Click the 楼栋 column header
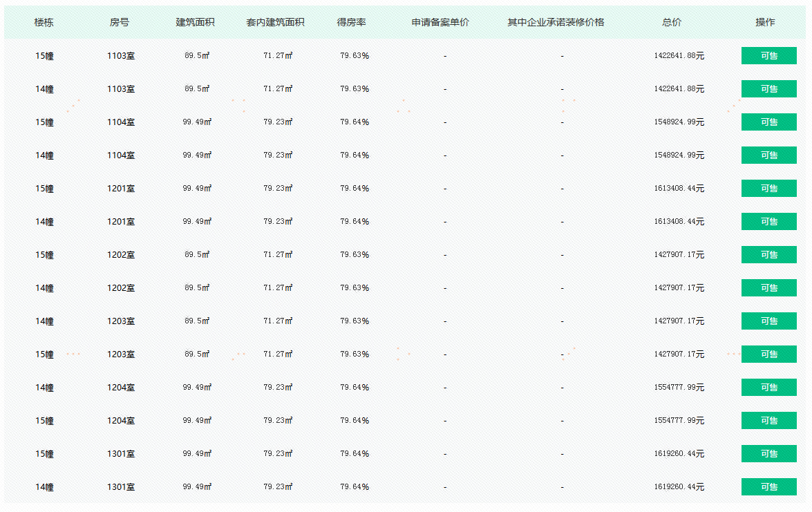Viewport: 812px width, 512px height. pyautogui.click(x=44, y=22)
